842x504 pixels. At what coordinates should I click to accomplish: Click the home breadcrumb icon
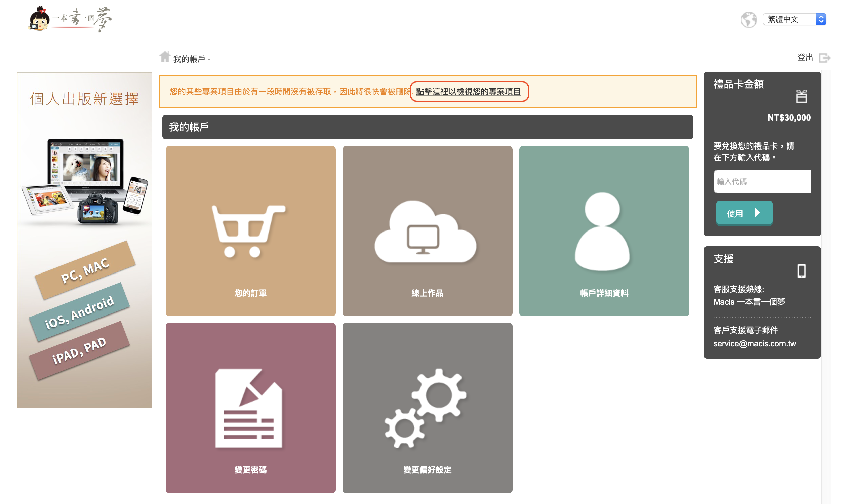click(165, 57)
